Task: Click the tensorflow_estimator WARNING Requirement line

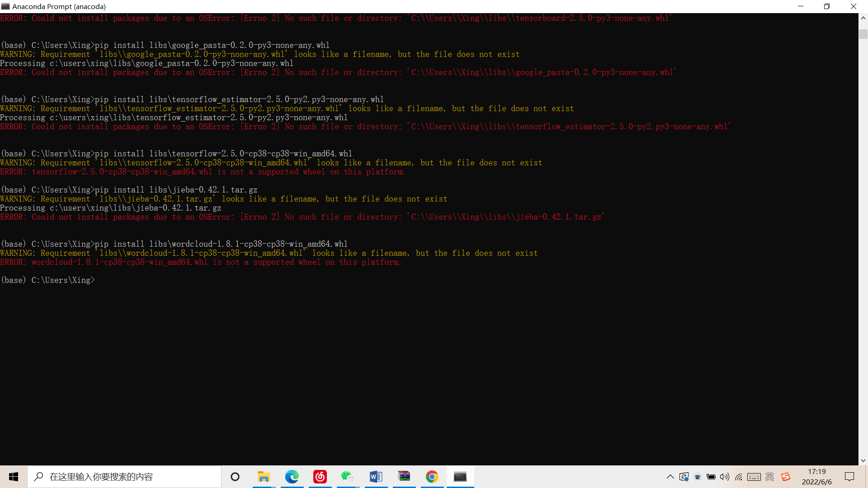Action: [287, 108]
